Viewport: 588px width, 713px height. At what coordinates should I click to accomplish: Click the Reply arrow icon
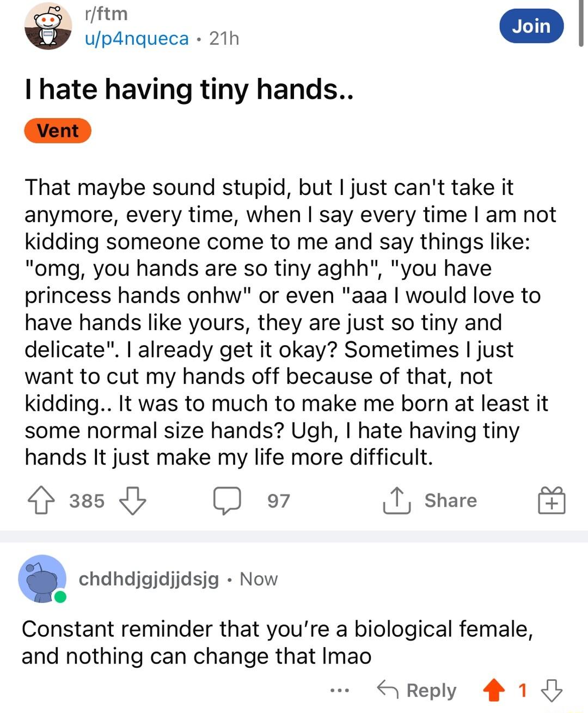click(387, 690)
